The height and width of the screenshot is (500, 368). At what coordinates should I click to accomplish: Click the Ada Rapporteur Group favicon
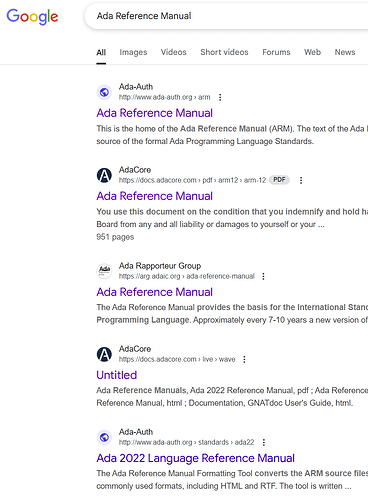pos(104,271)
